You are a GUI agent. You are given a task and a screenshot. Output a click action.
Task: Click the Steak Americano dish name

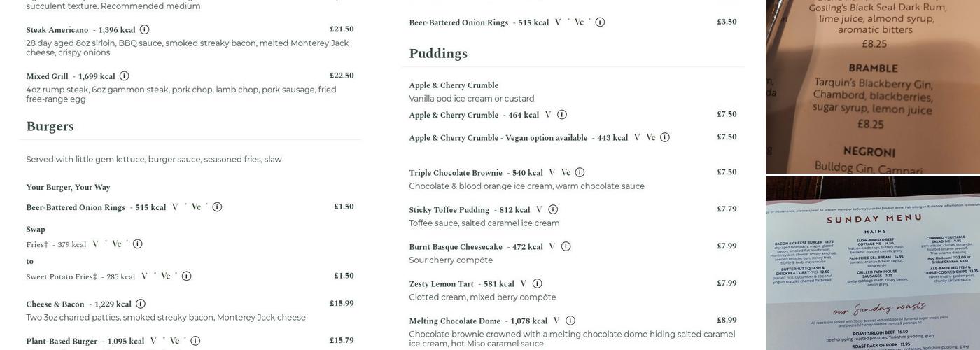(x=57, y=30)
